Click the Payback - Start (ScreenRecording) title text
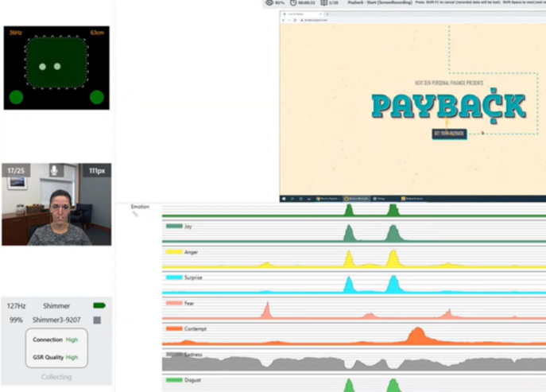This screenshot has width=546, height=392. [380, 2]
